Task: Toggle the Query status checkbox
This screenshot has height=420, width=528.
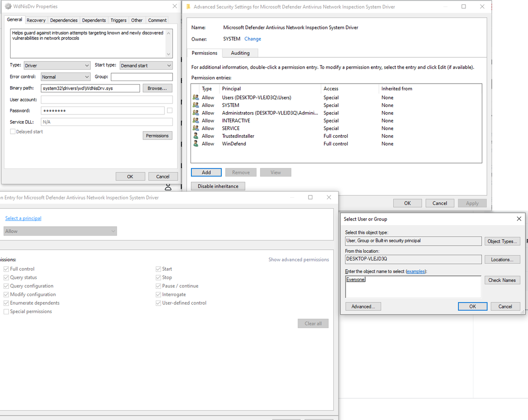Action: 6,277
